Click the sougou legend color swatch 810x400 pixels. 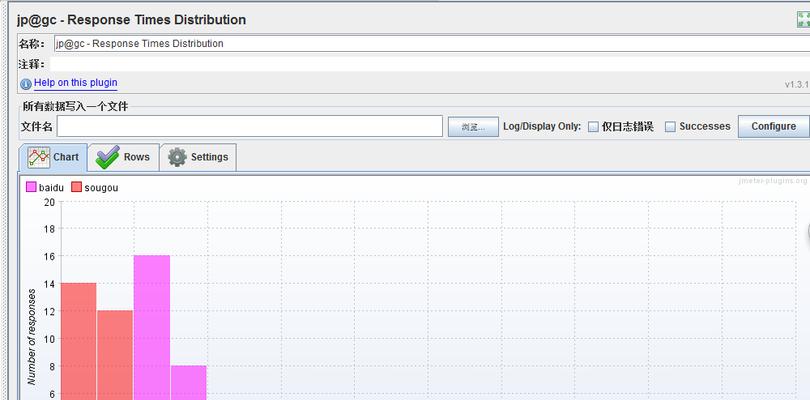[76, 187]
